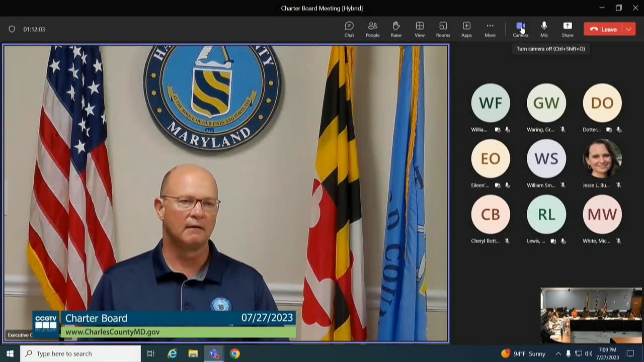
Task: Launch Internet Explorer from the taskbar
Action: click(172, 353)
